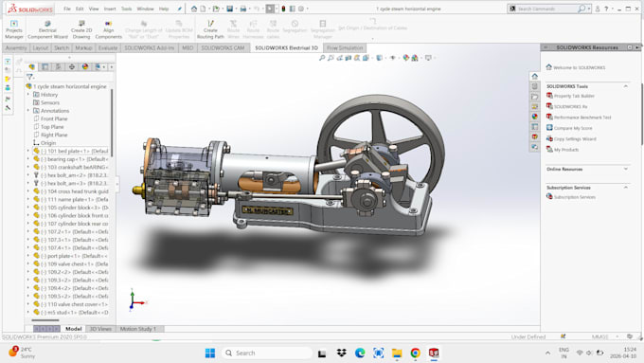Open Microsoft Edge from taskbar
The image size is (644, 363).
pos(360,354)
